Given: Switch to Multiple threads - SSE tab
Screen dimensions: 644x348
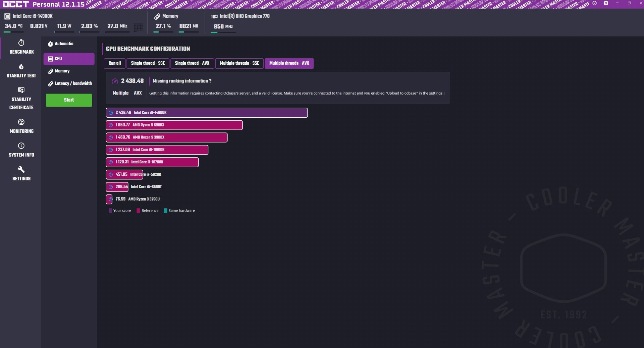Looking at the screenshot, I should pos(239,63).
